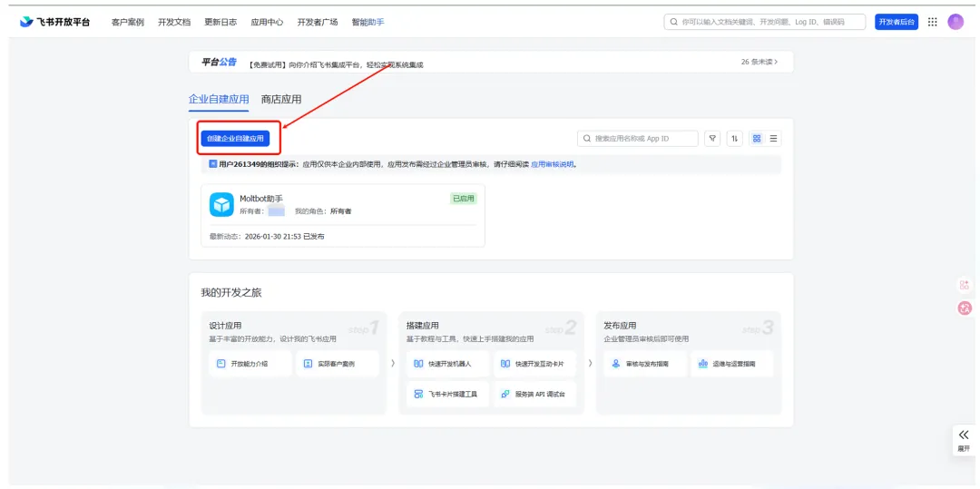Focus the top document search field

click(x=764, y=22)
